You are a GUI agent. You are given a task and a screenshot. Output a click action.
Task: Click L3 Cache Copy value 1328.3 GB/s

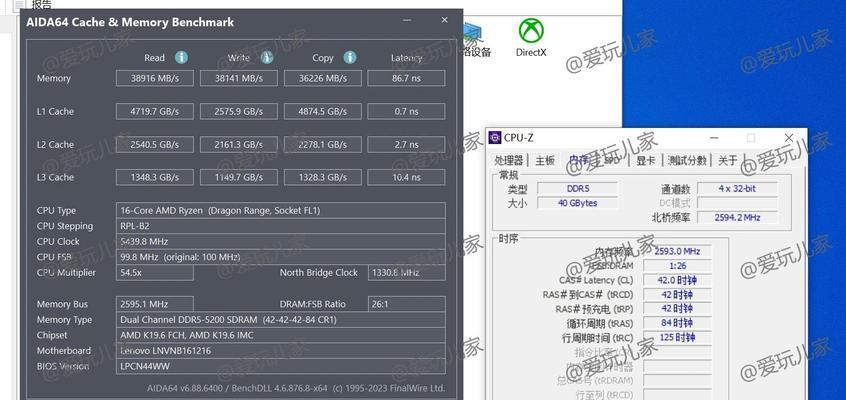click(323, 178)
